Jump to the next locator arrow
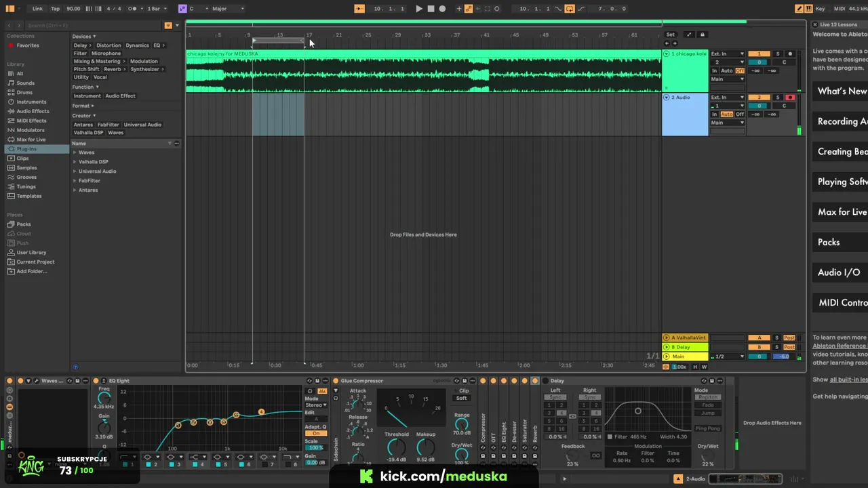Image resolution: width=868 pixels, height=488 pixels. point(675,43)
